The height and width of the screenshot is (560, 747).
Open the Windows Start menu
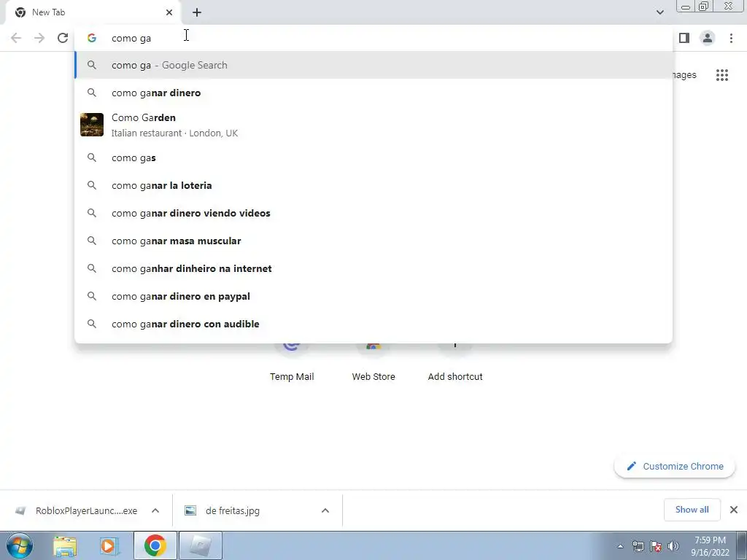pyautogui.click(x=20, y=545)
